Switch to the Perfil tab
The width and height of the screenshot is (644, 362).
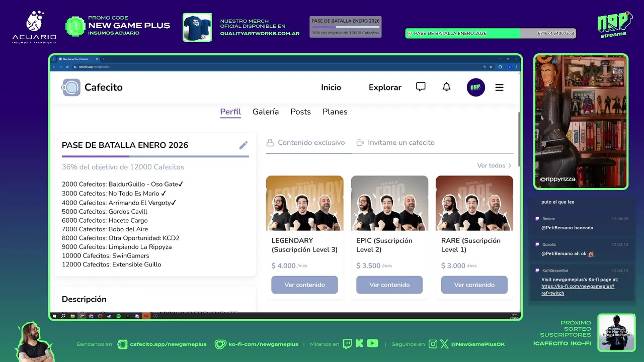(x=230, y=112)
